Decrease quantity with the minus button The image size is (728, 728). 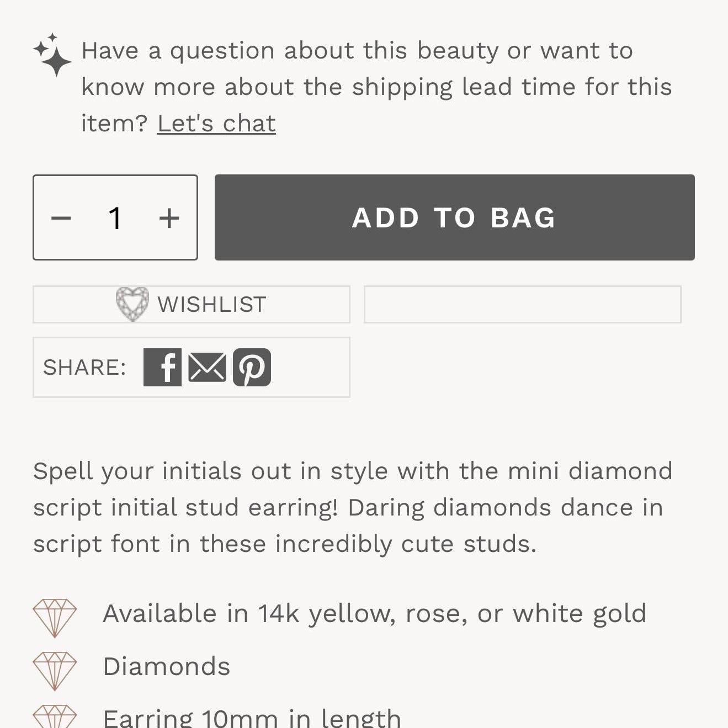[61, 218]
